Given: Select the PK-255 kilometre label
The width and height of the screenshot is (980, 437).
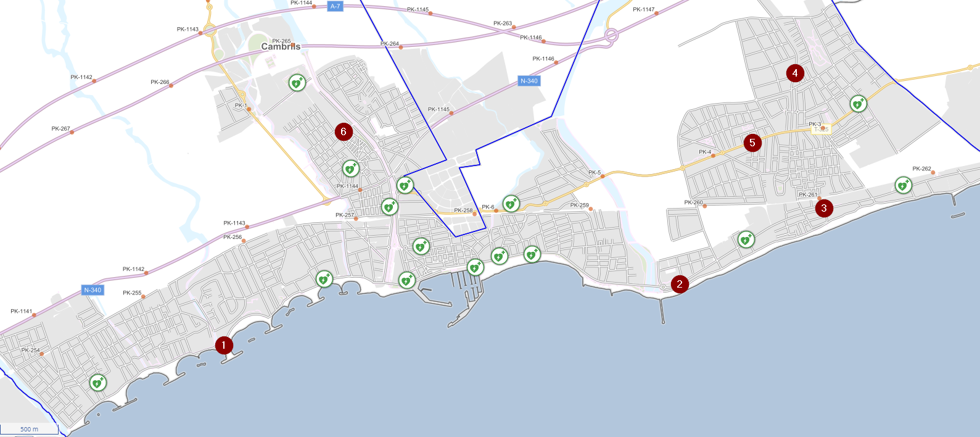Looking at the screenshot, I should coord(132,293).
